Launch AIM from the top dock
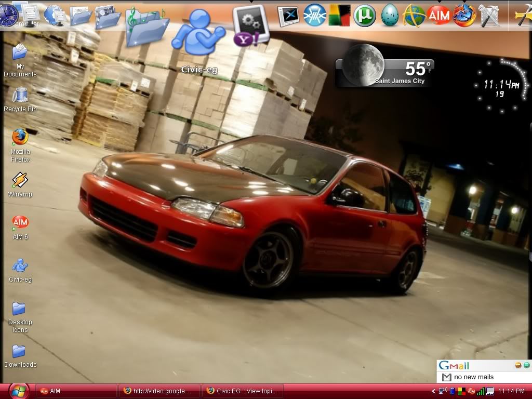 pyautogui.click(x=438, y=16)
